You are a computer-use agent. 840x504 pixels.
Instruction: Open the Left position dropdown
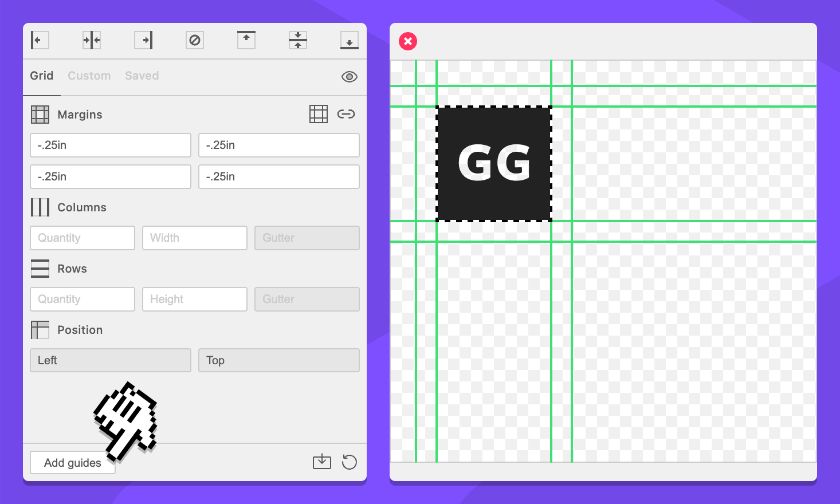point(111,360)
